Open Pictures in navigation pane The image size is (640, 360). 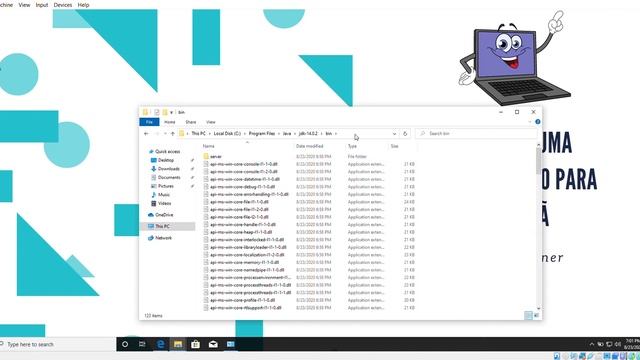(166, 186)
